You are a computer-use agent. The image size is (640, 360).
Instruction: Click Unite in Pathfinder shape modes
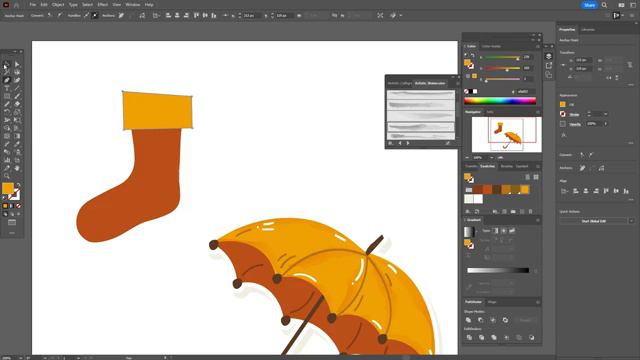click(x=469, y=320)
